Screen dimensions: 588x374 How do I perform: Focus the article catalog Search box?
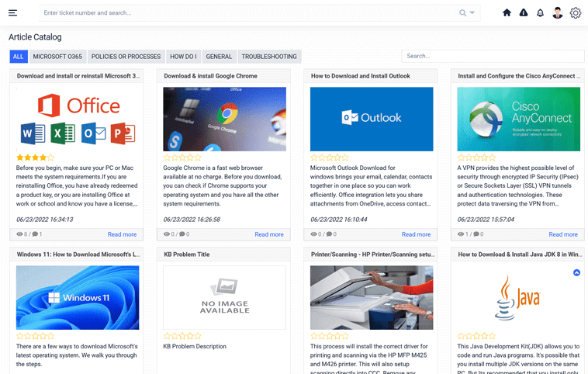[x=493, y=57]
